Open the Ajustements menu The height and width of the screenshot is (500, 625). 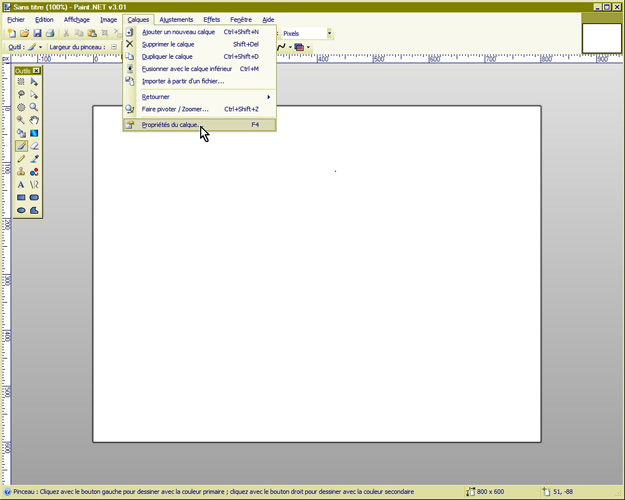coord(176,19)
